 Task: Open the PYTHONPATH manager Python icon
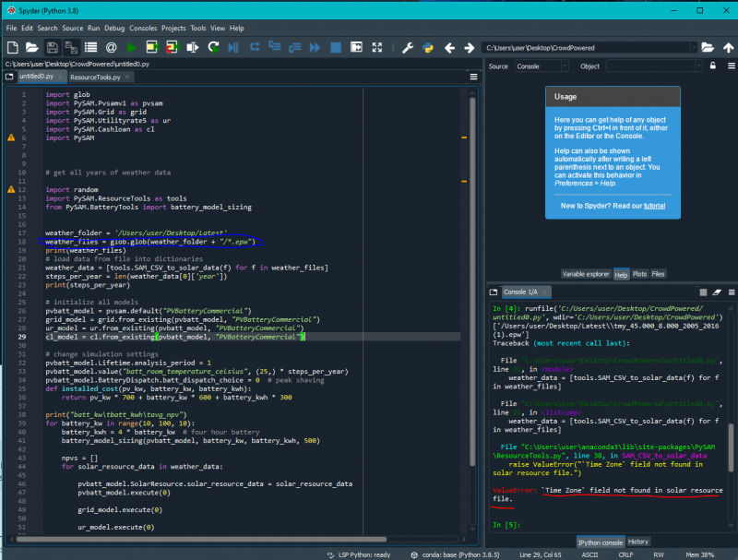428,47
